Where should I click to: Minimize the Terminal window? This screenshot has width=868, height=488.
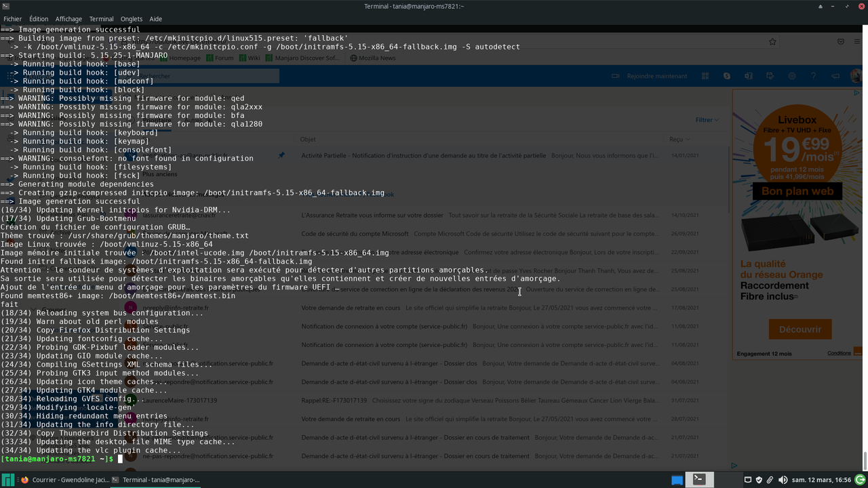tap(834, 6)
